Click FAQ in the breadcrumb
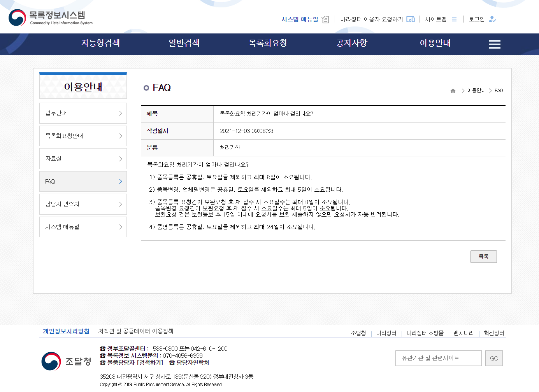The width and height of the screenshot is (539, 392). point(499,91)
